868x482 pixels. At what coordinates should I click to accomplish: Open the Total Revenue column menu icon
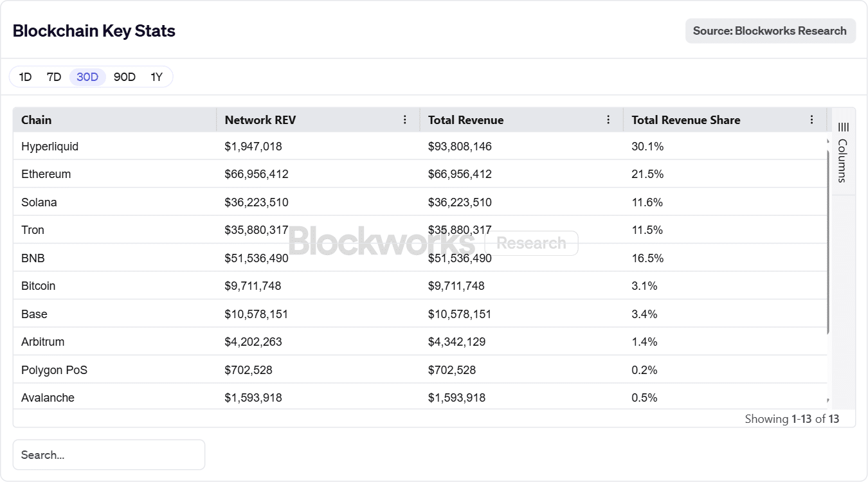click(x=608, y=120)
